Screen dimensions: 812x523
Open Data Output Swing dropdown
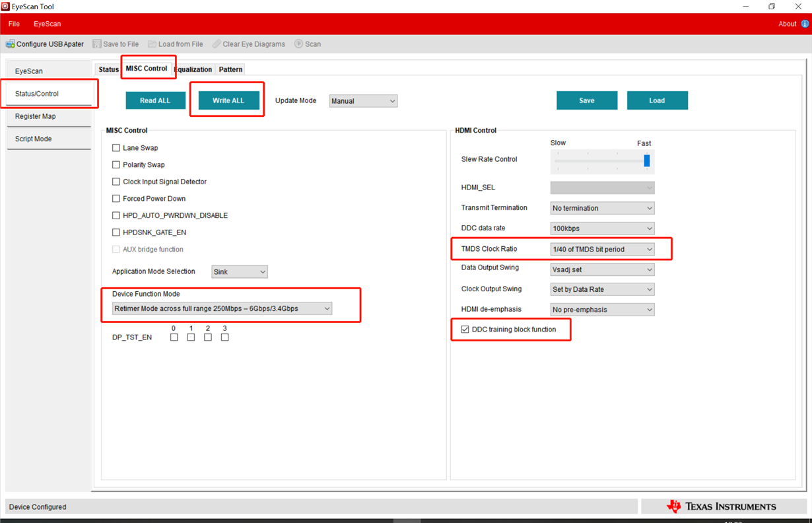pos(602,269)
